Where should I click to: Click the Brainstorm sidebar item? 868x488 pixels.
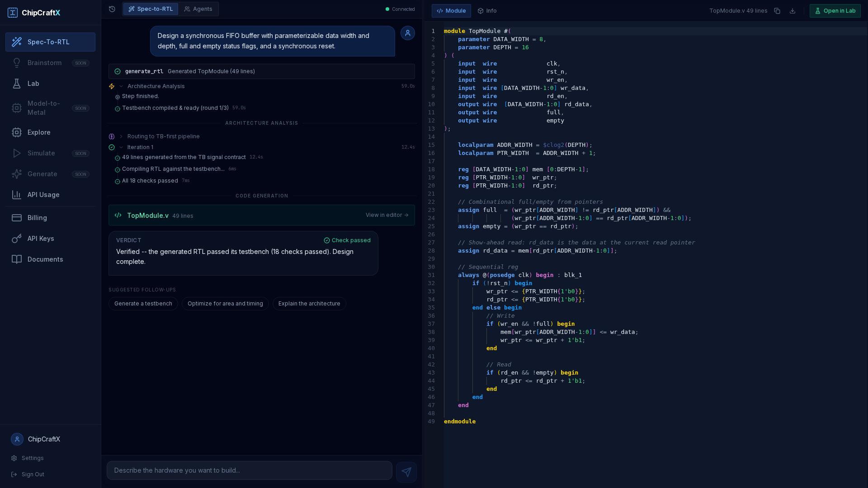pos(50,63)
